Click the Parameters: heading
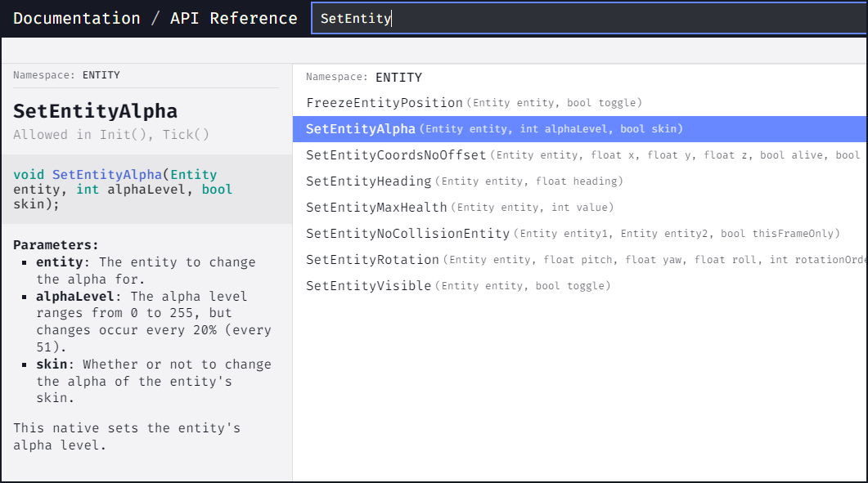Image resolution: width=868 pixels, height=483 pixels. (x=56, y=244)
